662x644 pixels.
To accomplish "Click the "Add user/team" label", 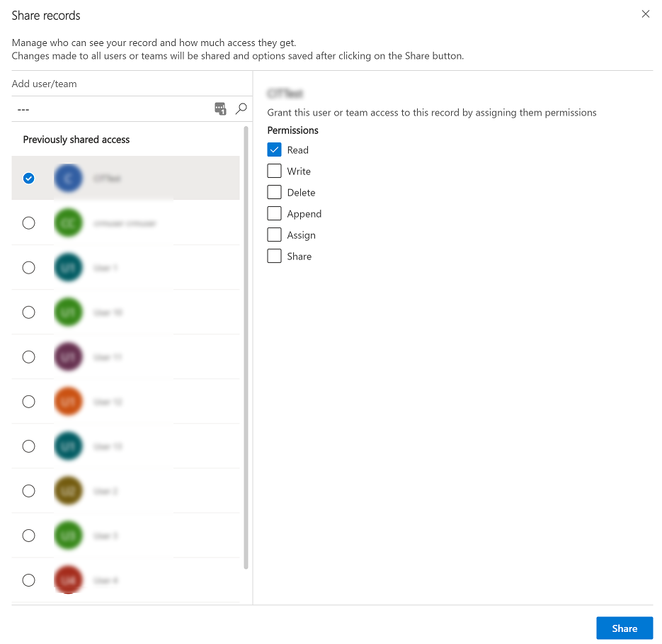I will 45,84.
